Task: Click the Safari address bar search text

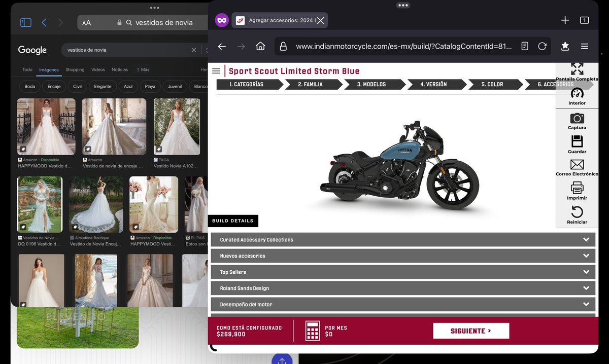Action: (x=164, y=22)
